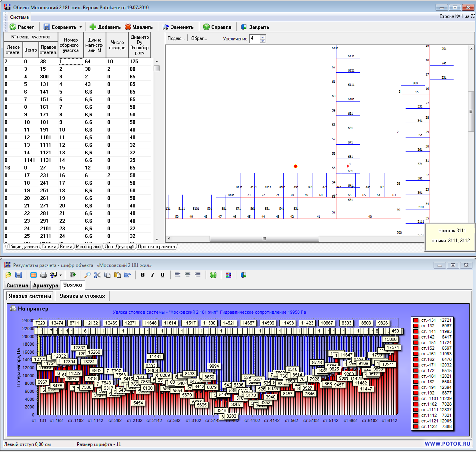Toggle italic text formatting

[x=152, y=275]
